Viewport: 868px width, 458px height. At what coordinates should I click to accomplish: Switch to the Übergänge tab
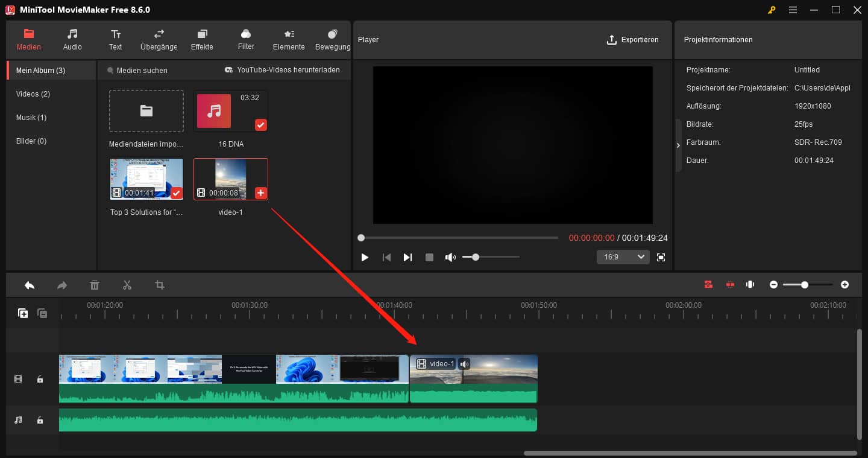[158, 39]
